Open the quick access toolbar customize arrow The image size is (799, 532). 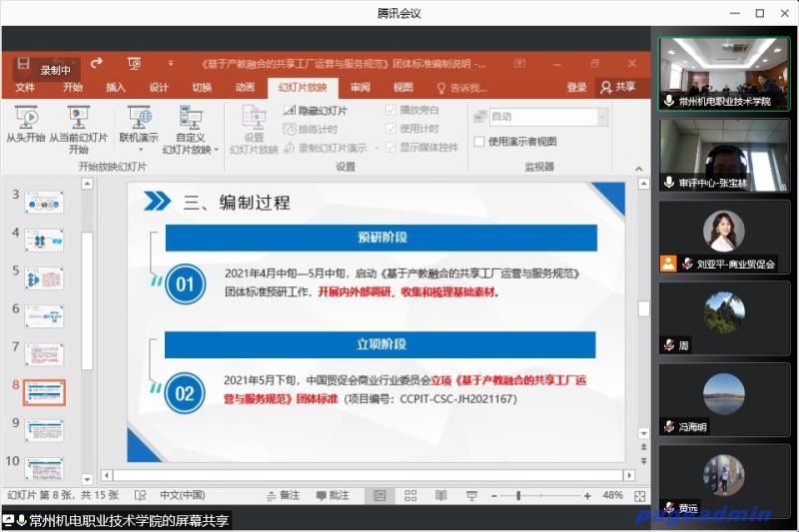pyautogui.click(x=171, y=63)
